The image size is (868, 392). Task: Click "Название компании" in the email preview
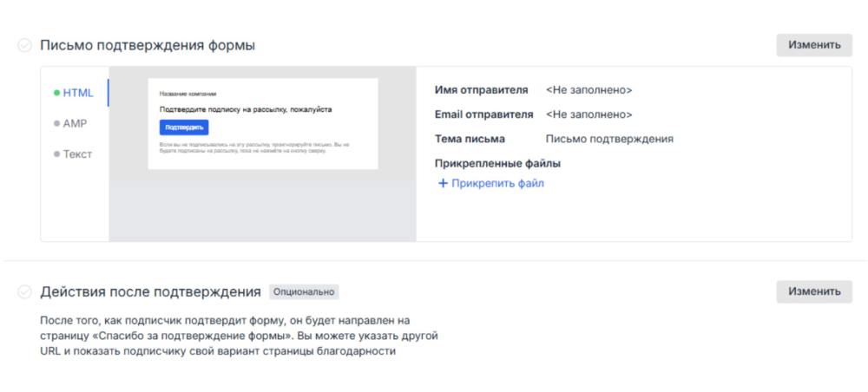click(x=187, y=94)
